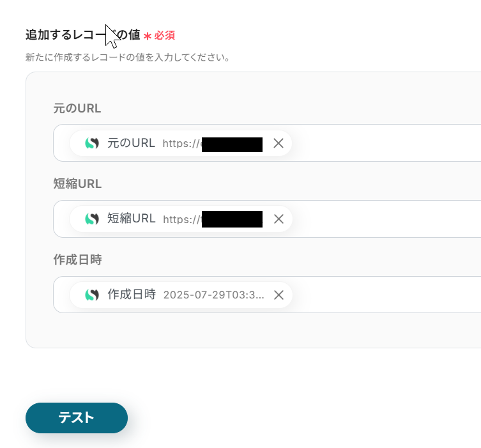The height and width of the screenshot is (448, 481).
Task: Click the 短縮URL field heading above the input
Action: (x=77, y=184)
